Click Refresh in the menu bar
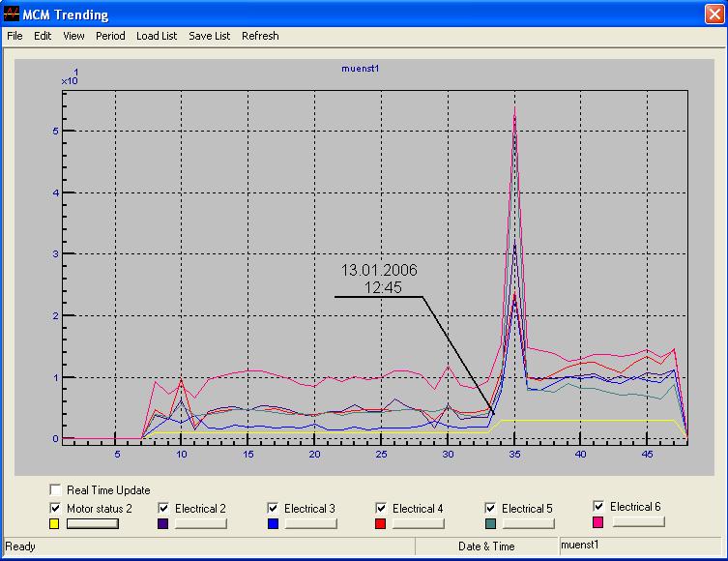 click(x=260, y=36)
